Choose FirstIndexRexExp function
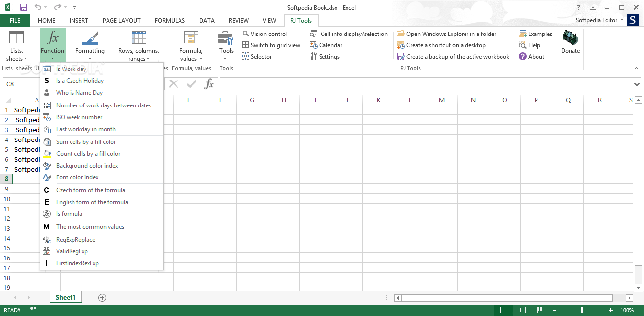Screen dimensions: 644x316 tap(102, 263)
